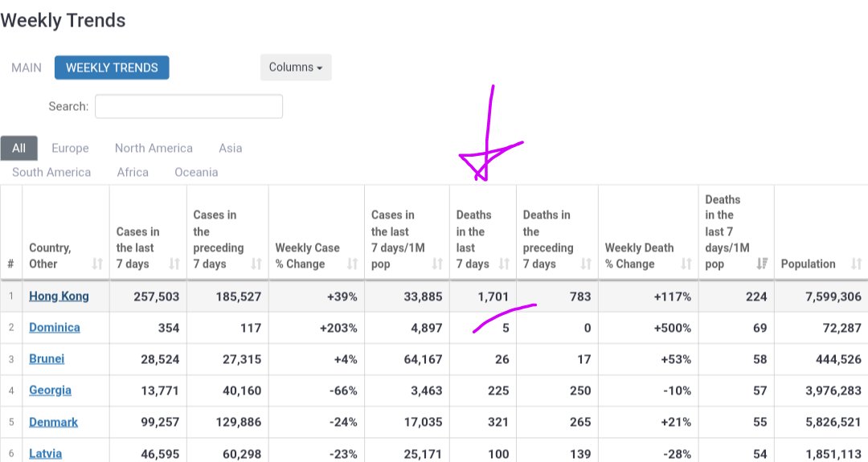The width and height of the screenshot is (868, 462).
Task: Filter table by Oceania
Action: click(x=197, y=172)
